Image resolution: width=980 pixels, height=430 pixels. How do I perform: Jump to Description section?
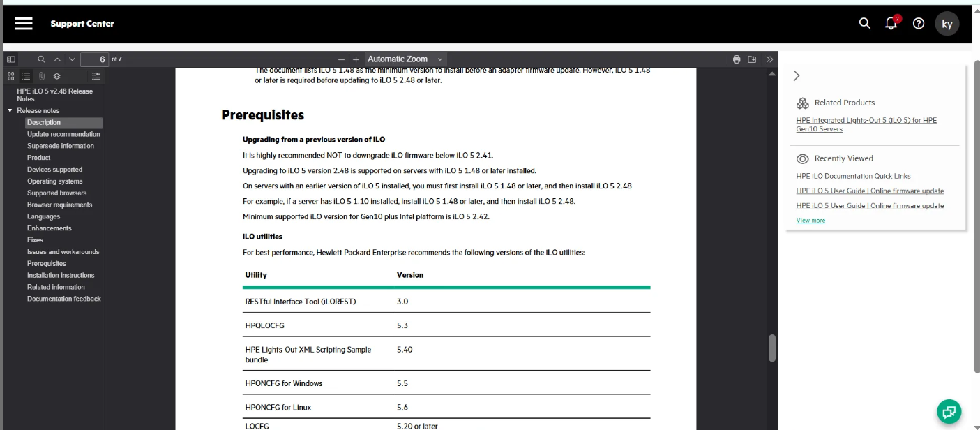44,123
